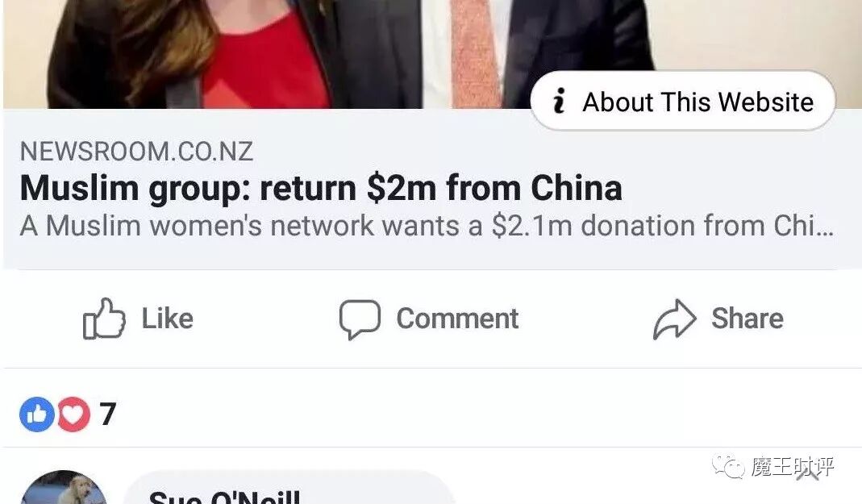The image size is (862, 504).
Task: Click the 魔王时评 watermark text
Action: (792, 467)
